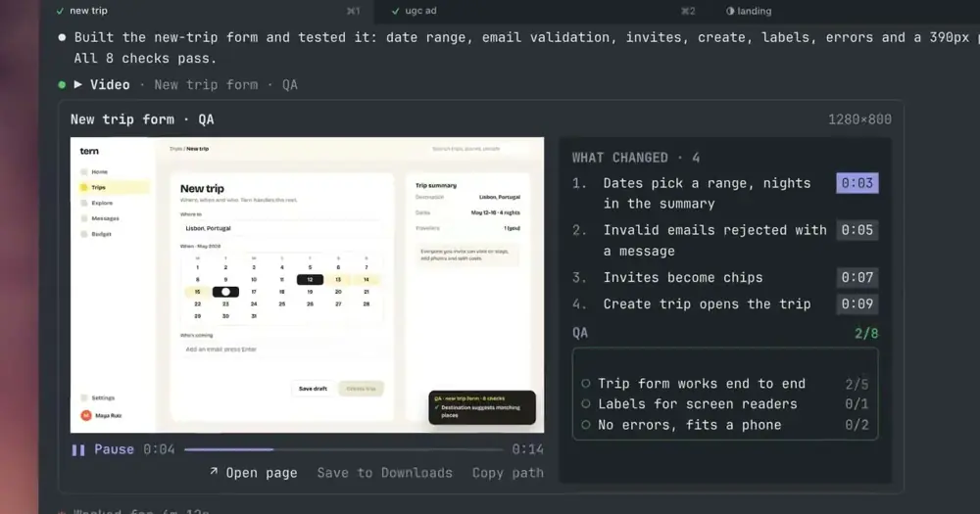Click the "Add an email" invite field
The image size is (980, 514).
click(280, 350)
